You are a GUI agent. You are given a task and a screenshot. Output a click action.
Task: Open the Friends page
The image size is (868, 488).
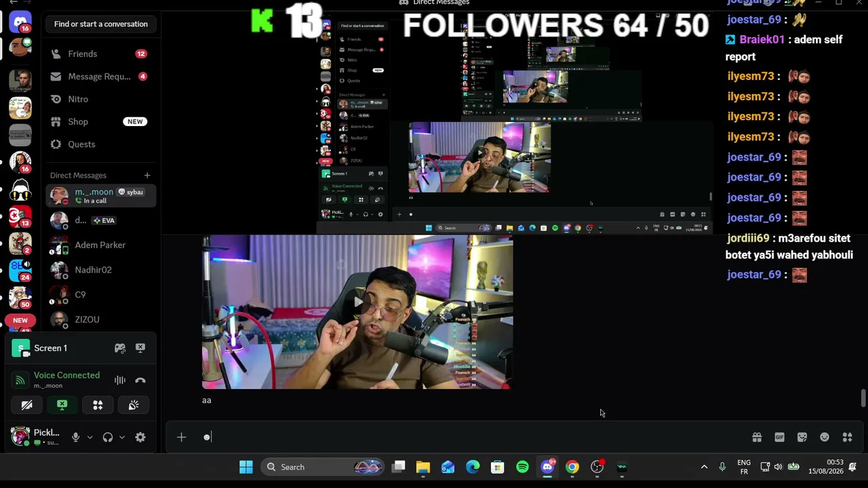tap(101, 54)
